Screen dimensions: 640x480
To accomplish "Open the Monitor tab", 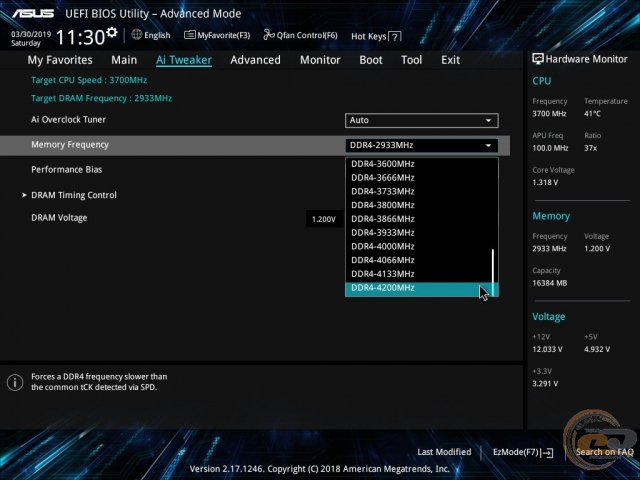I will tap(320, 60).
